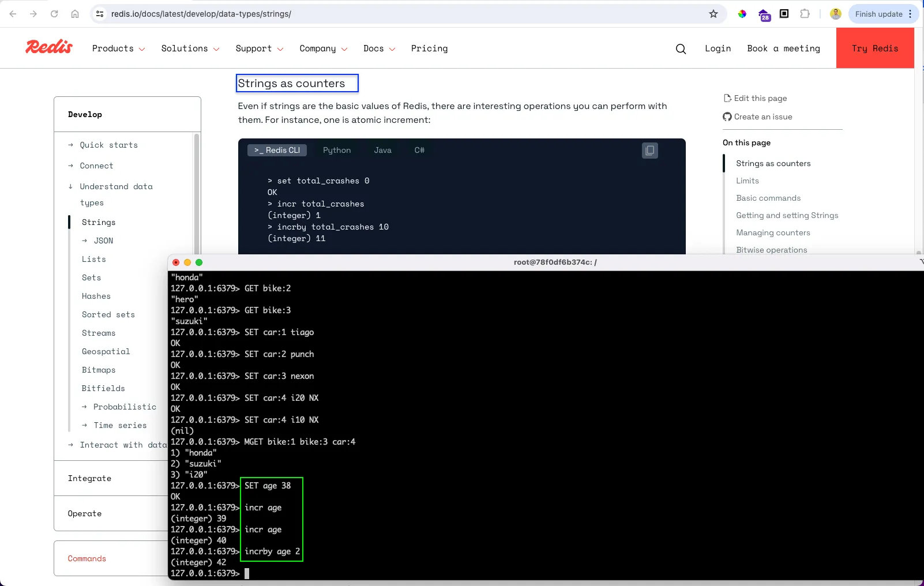Jump to Strings as counters section
Screen dimensions: 924x586
[773, 163]
